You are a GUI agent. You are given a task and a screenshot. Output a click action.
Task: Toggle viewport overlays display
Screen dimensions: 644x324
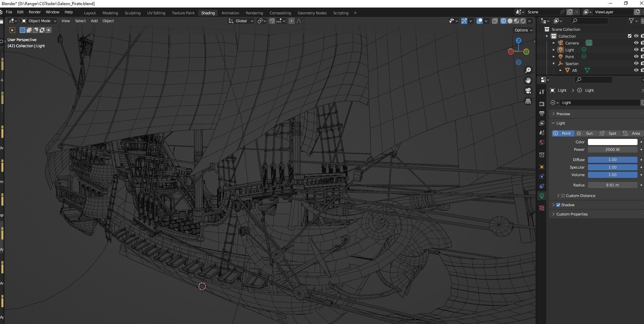[480, 21]
